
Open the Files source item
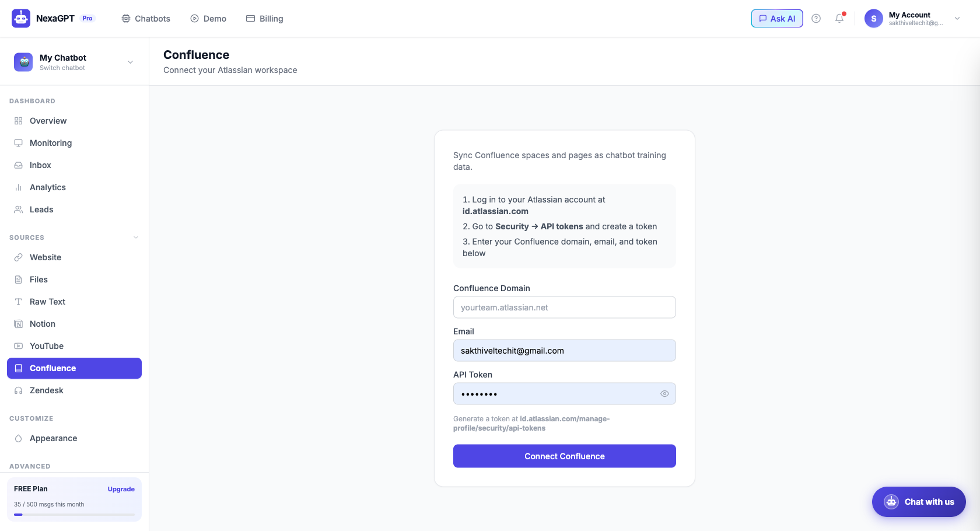point(74,280)
